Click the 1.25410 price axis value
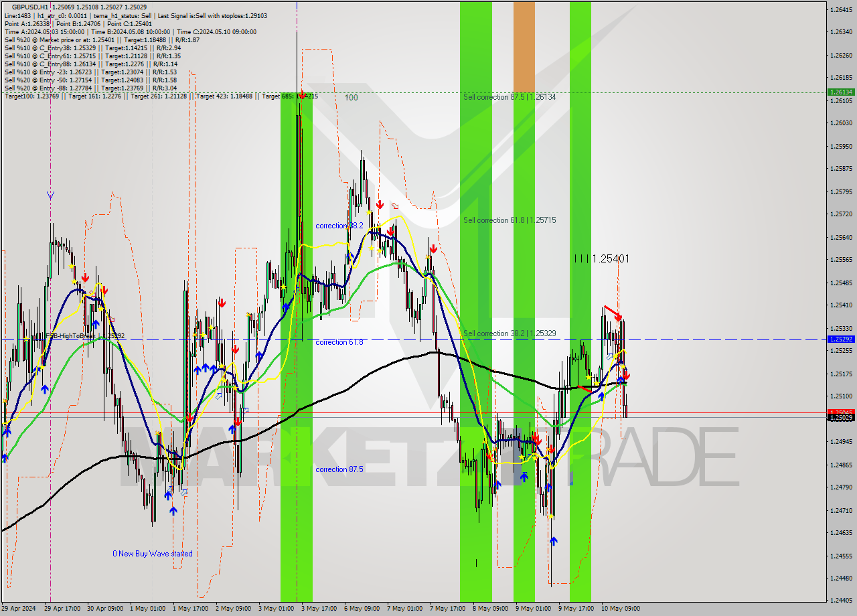The height and width of the screenshot is (616, 857). [841, 305]
